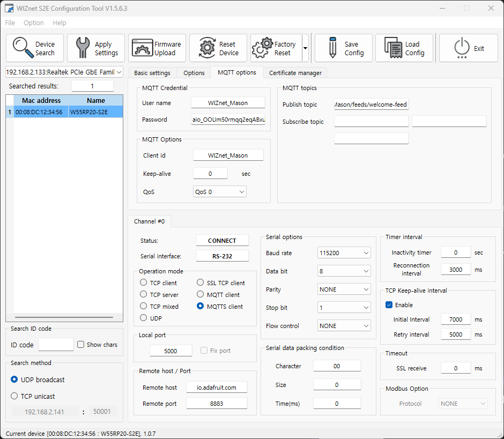Open the Help menu

60,23
